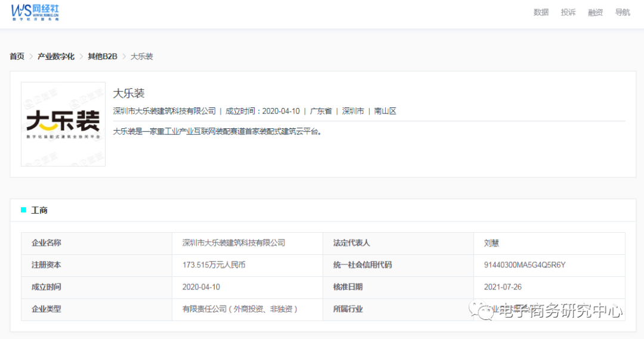Select the 工商 section heading

[x=39, y=210]
